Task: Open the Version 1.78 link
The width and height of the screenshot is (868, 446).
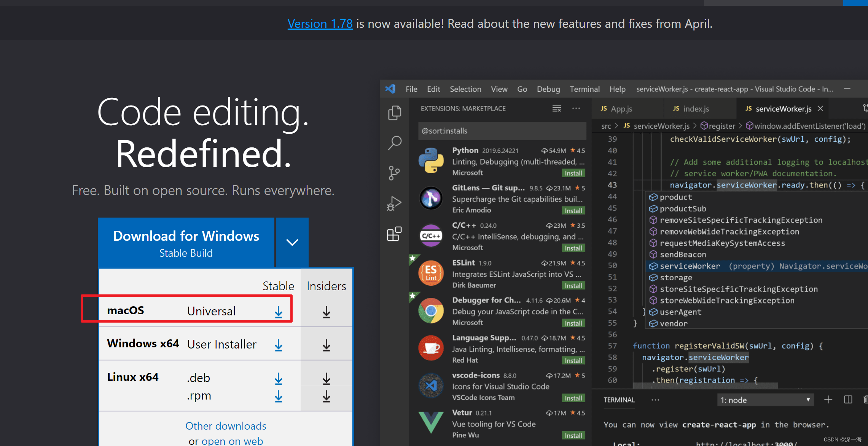Action: click(x=320, y=24)
